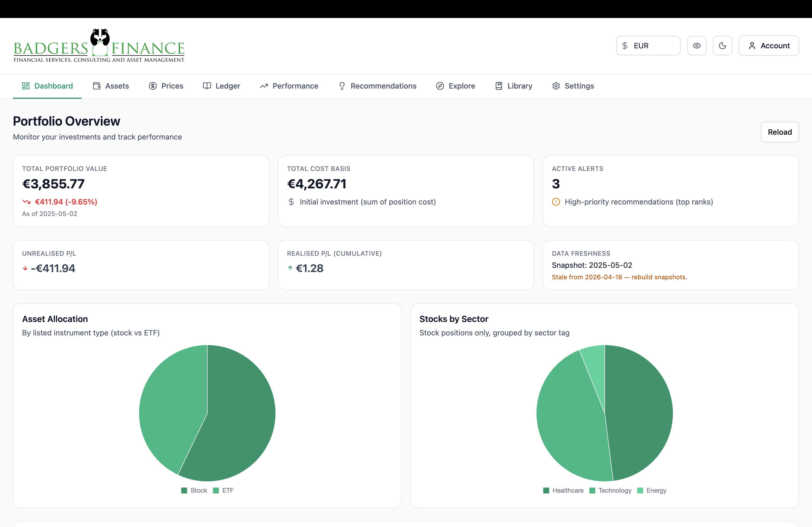Click the Ledger book icon
This screenshot has height=527, width=812.
207,86
